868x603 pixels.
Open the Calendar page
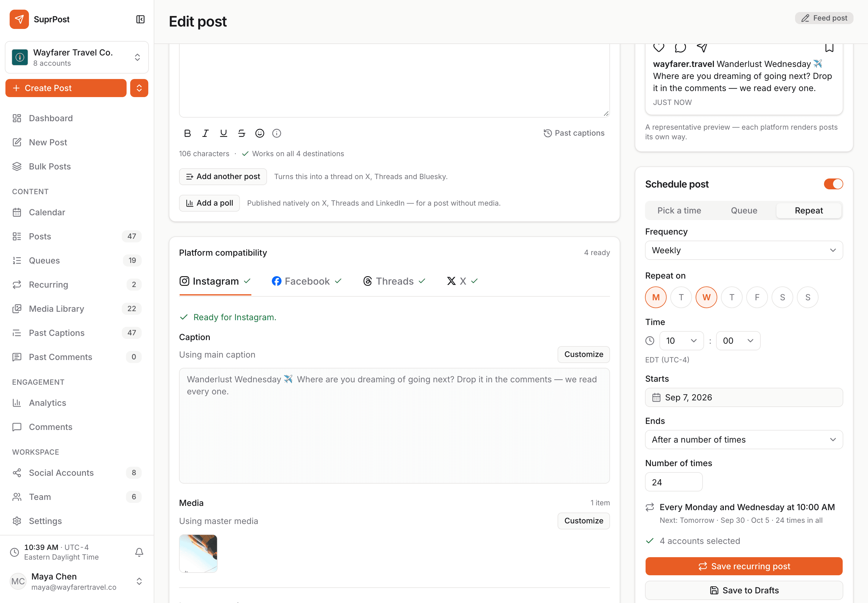pyautogui.click(x=77, y=212)
